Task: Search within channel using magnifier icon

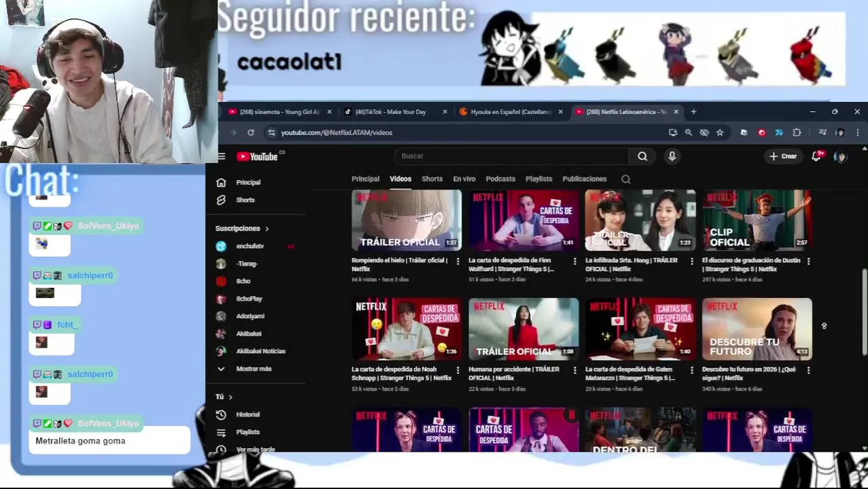Action: [626, 179]
